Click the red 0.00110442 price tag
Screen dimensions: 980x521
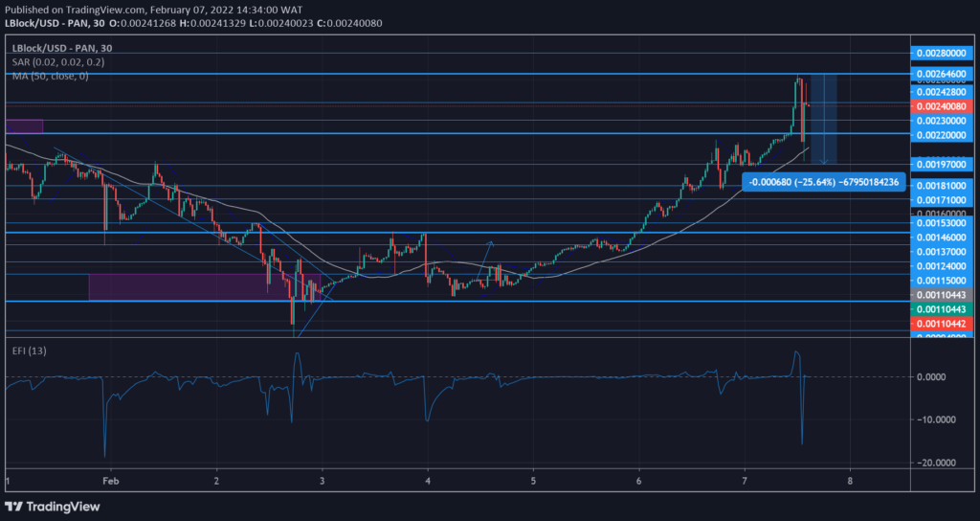[941, 324]
